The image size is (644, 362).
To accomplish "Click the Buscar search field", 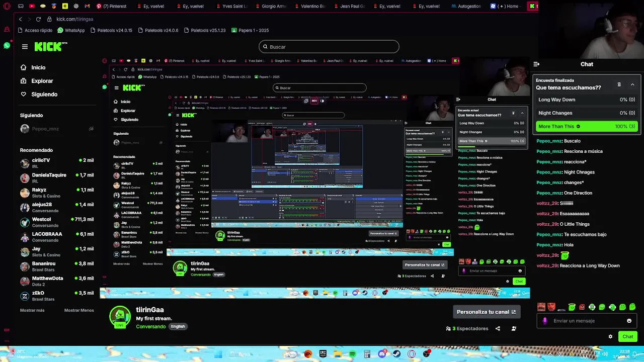I will (329, 47).
